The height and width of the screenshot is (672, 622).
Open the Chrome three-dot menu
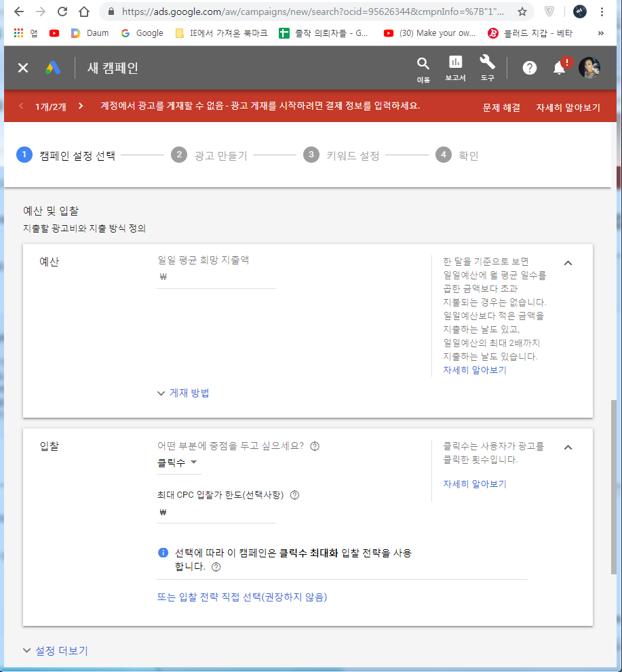coord(602,12)
